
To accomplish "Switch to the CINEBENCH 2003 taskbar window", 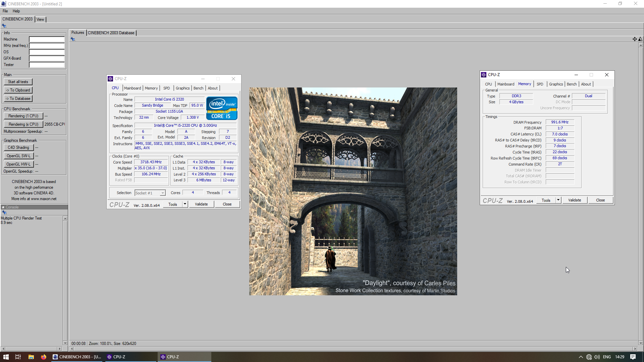I will tap(77, 357).
